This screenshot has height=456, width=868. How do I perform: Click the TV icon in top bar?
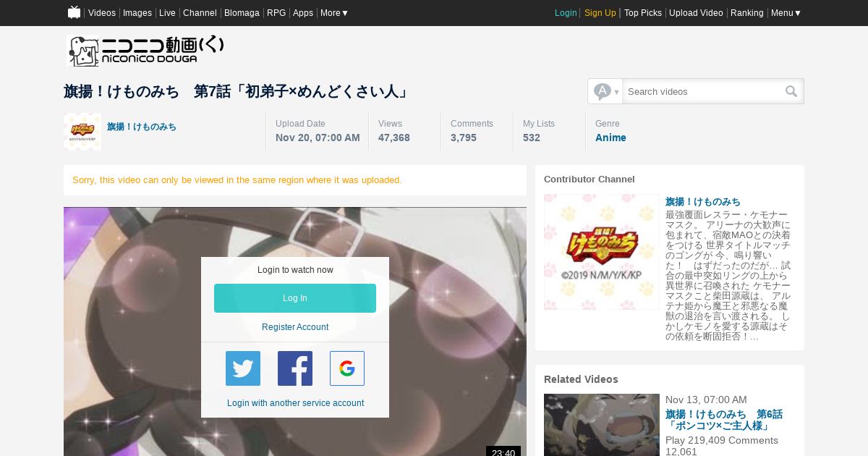click(74, 12)
